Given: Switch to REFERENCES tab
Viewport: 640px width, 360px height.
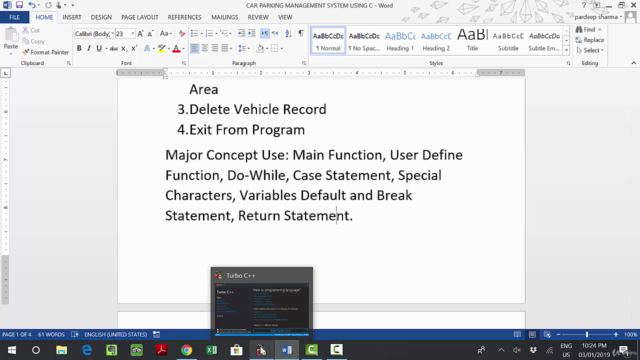Looking at the screenshot, I should tap(184, 17).
